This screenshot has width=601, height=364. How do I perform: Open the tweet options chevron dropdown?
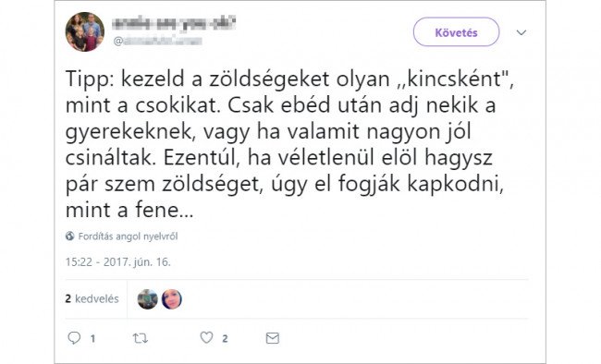coord(521,32)
